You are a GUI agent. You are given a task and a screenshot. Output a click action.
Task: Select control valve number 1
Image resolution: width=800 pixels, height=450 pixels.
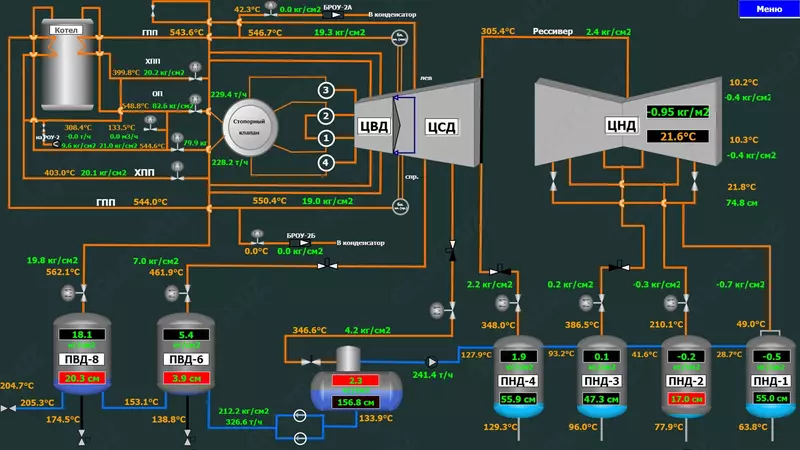pos(326,138)
